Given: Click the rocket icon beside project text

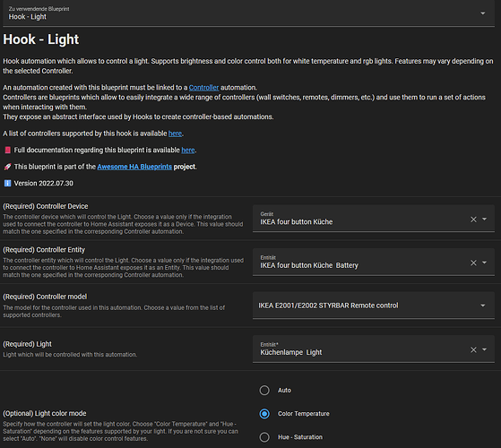Looking at the screenshot, I should tap(8, 167).
